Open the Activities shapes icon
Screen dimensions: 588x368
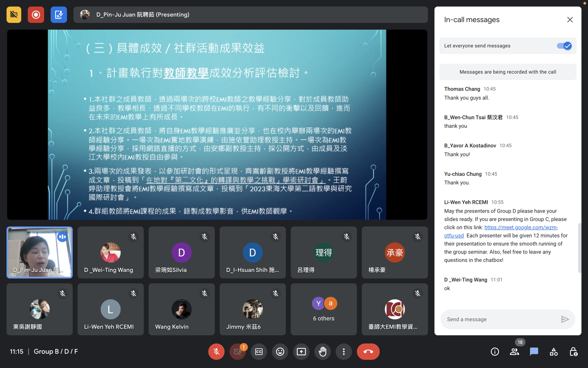point(554,352)
